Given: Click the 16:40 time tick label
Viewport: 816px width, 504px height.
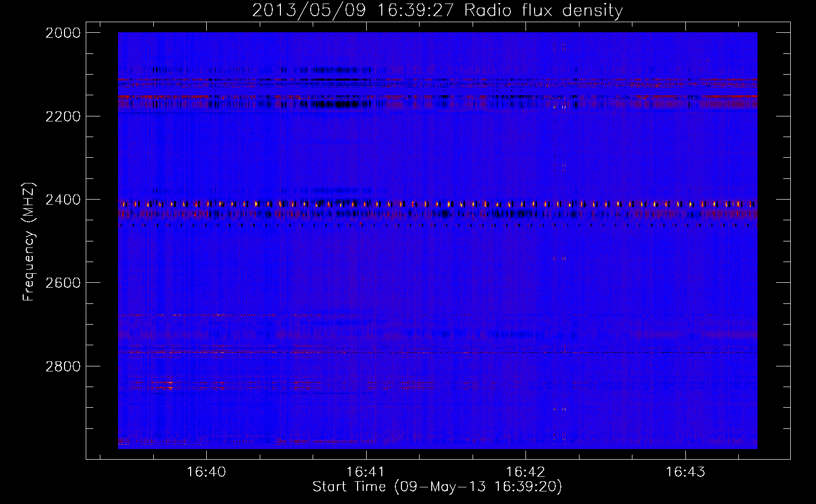Looking at the screenshot, I should [206, 472].
